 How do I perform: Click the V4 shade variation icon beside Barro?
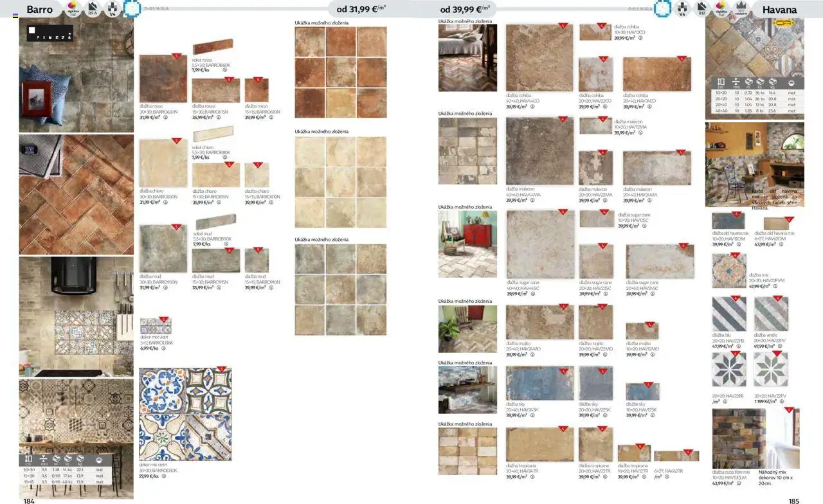point(113,9)
